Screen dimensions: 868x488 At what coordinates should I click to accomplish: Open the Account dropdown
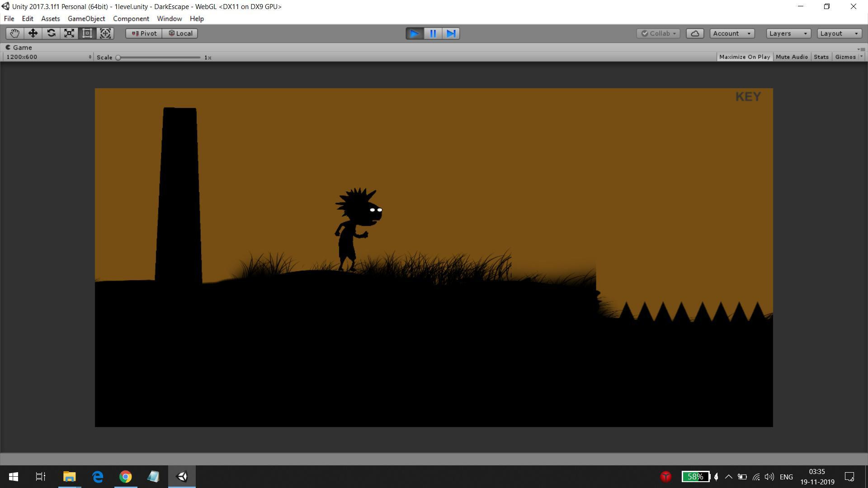[x=732, y=33]
